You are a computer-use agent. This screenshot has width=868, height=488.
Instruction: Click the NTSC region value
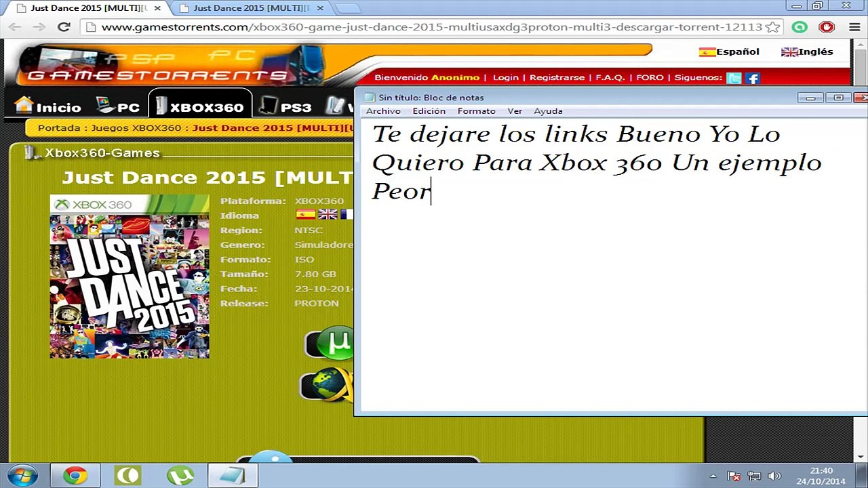tap(309, 230)
